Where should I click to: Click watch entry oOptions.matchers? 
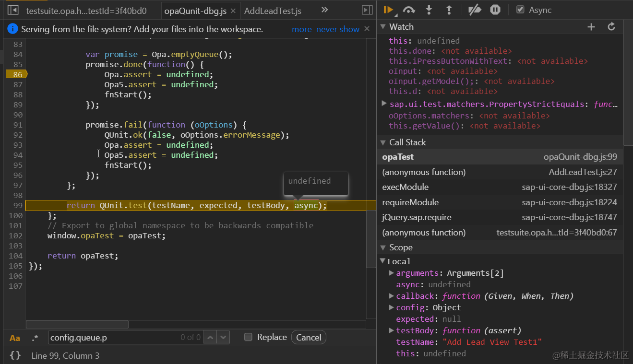469,116
